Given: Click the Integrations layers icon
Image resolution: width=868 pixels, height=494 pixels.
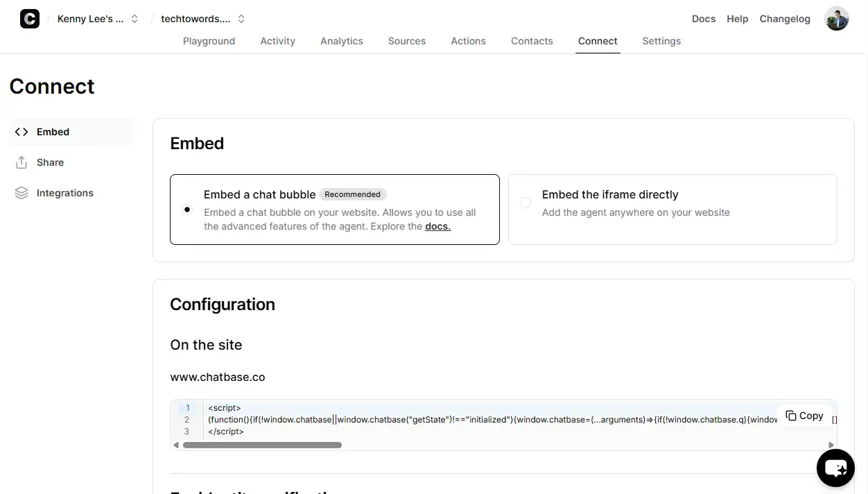Looking at the screenshot, I should (x=21, y=193).
